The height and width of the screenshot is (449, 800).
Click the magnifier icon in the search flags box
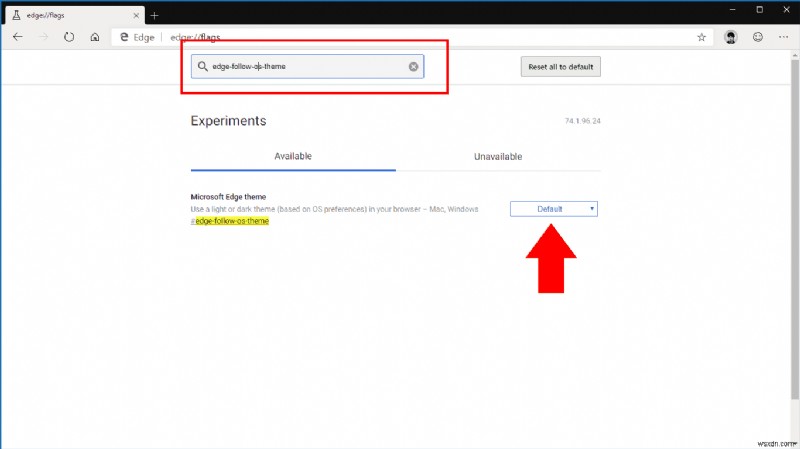pyautogui.click(x=203, y=66)
